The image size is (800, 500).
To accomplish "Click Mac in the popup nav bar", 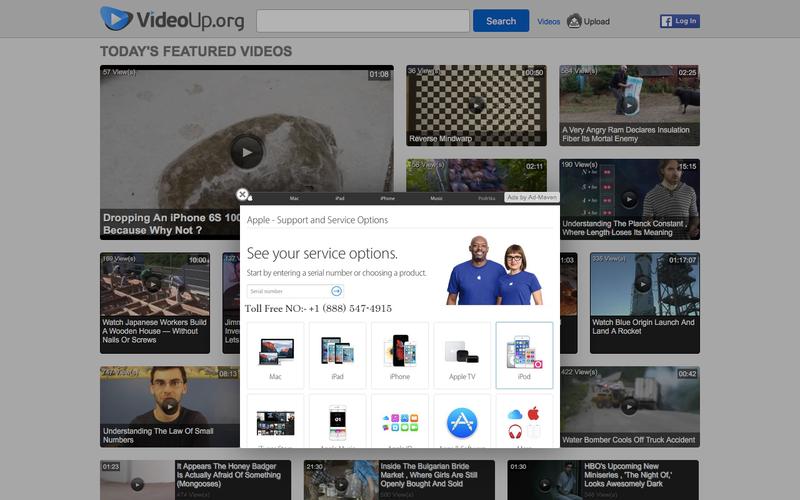I will click(x=294, y=198).
